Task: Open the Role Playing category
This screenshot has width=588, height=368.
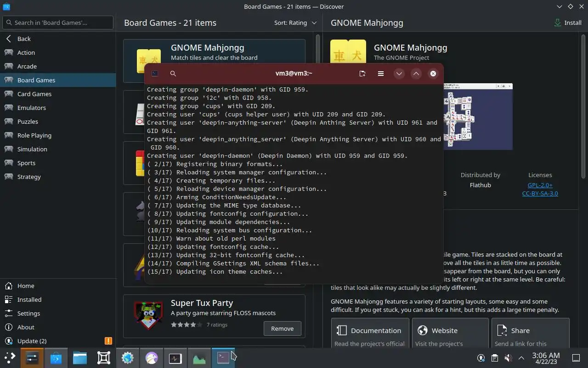Action: [x=58, y=135]
